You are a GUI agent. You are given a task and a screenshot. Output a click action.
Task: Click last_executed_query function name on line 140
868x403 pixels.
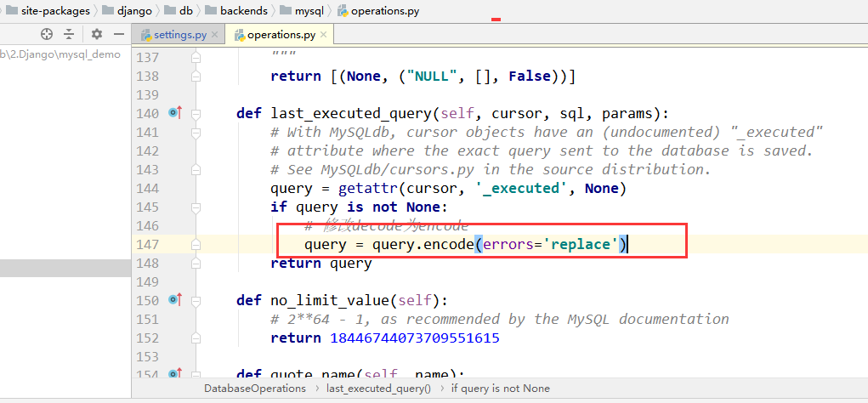pyautogui.click(x=351, y=114)
